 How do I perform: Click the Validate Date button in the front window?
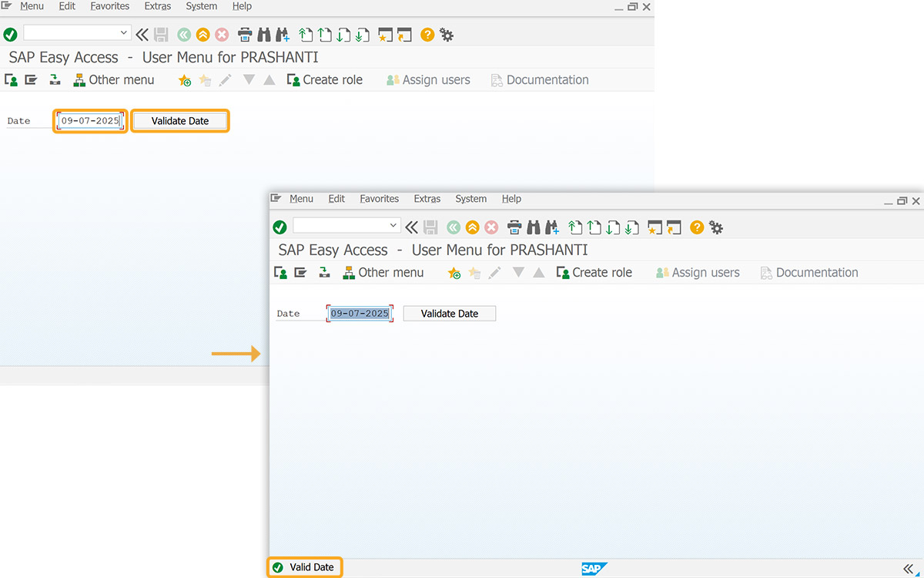[x=450, y=314]
